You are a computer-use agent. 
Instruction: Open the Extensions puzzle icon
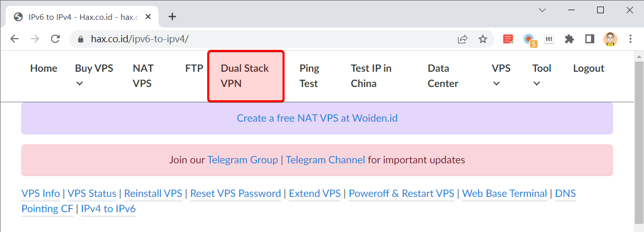coord(570,39)
